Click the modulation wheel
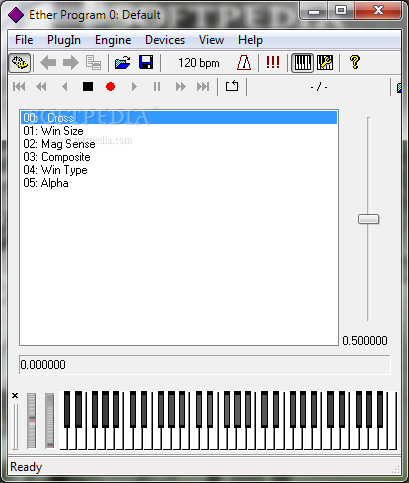 pyautogui.click(x=50, y=421)
